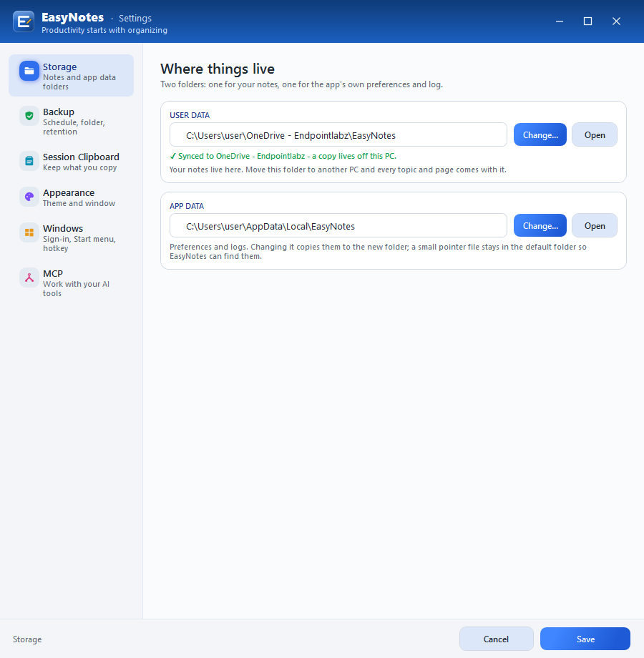This screenshot has width=644, height=658.
Task: Click 'Two folders' subtitle text
Action: click(301, 84)
